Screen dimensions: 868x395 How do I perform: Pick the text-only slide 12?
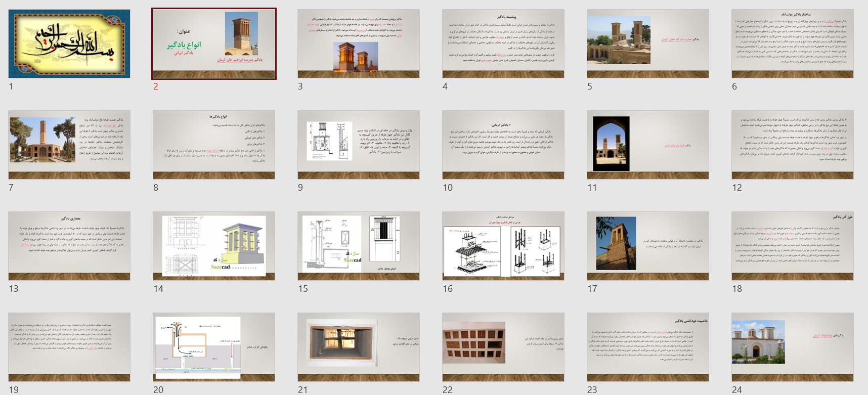click(x=793, y=145)
